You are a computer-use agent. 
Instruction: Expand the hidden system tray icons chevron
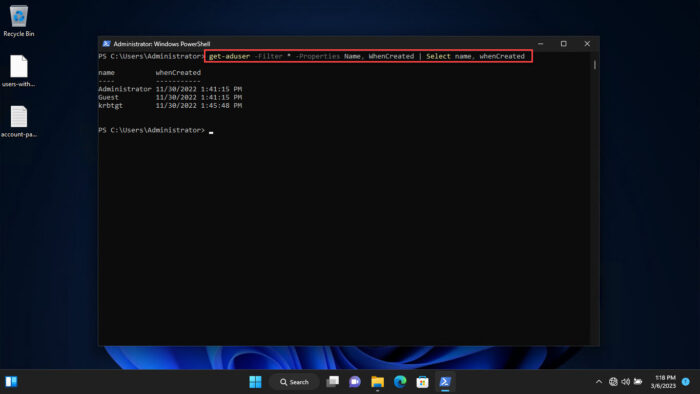coord(599,382)
